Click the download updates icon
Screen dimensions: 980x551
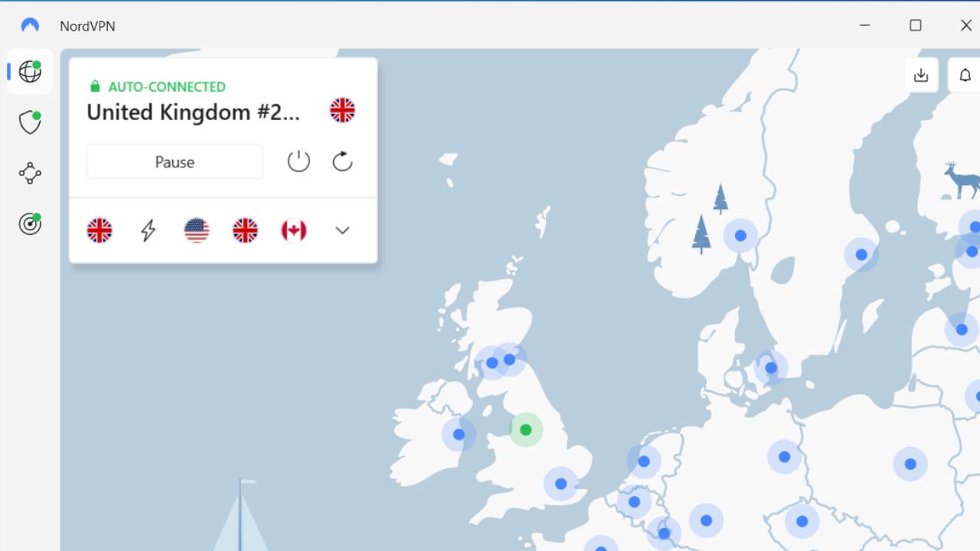tap(921, 75)
